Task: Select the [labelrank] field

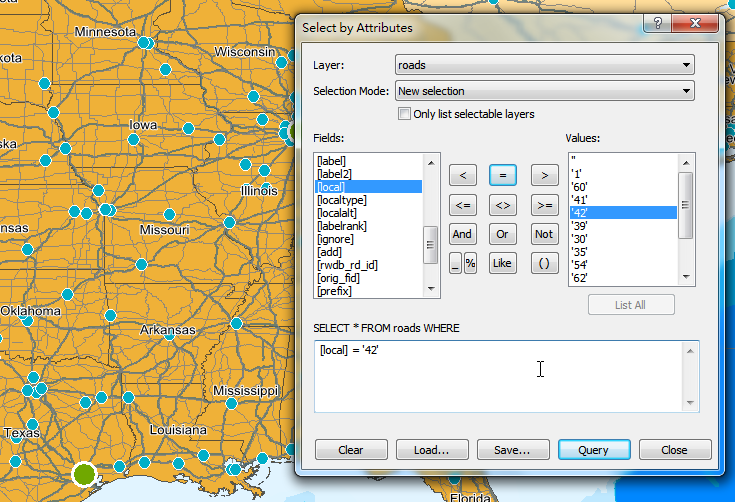Action: click(368, 226)
